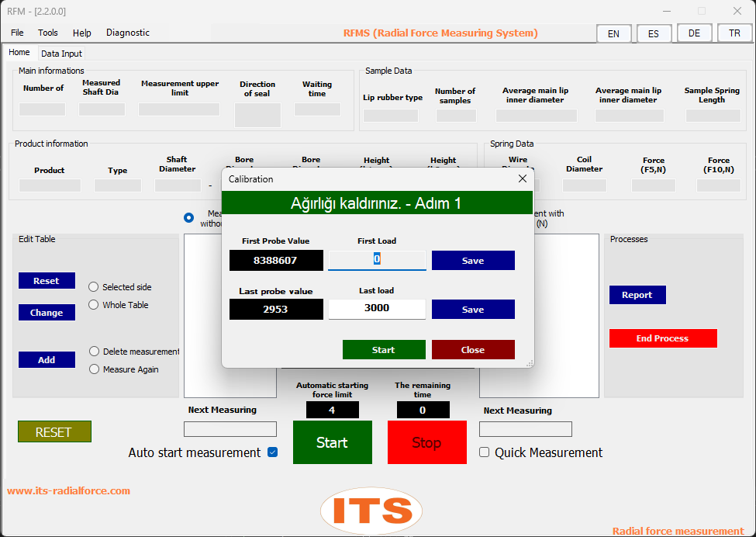The width and height of the screenshot is (756, 537).
Task: Click into the Last load field
Action: tap(377, 308)
